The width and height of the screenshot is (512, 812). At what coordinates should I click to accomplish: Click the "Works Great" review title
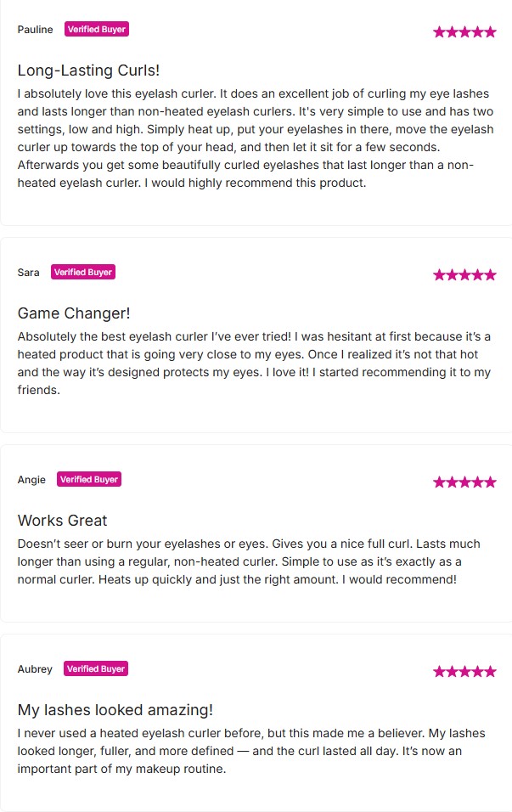[x=63, y=521]
